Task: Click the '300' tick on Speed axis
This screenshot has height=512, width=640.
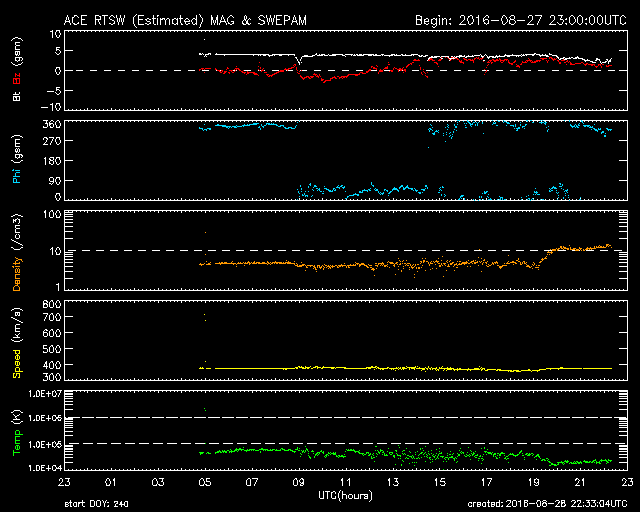Action: (x=52, y=377)
